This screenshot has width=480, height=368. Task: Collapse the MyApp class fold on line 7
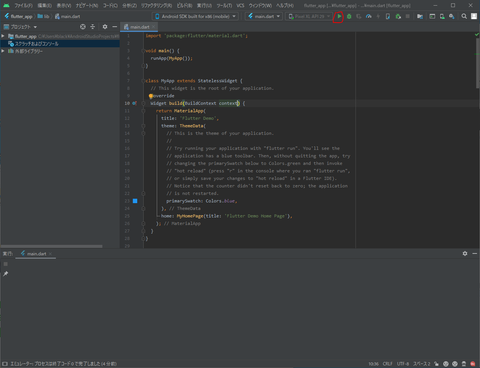pos(143,81)
